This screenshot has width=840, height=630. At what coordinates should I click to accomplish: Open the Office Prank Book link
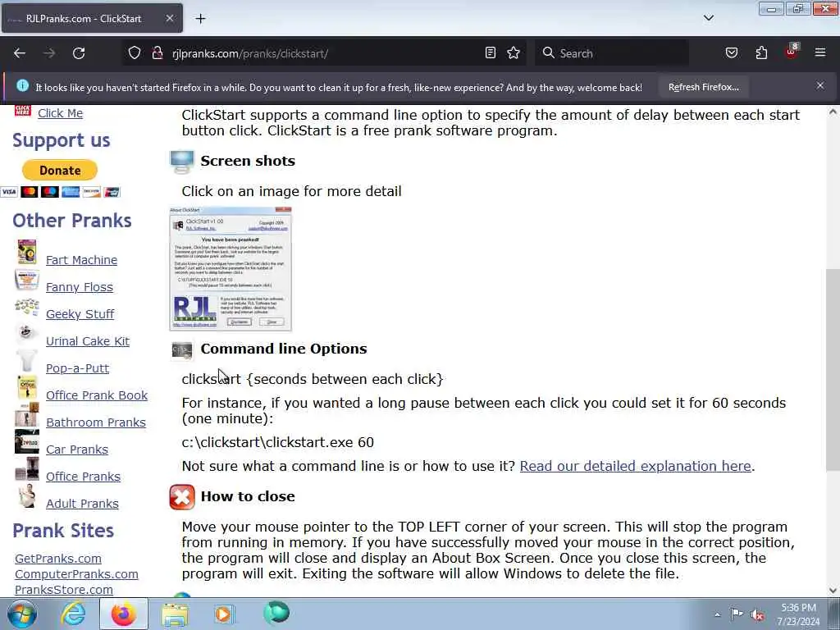tap(97, 395)
